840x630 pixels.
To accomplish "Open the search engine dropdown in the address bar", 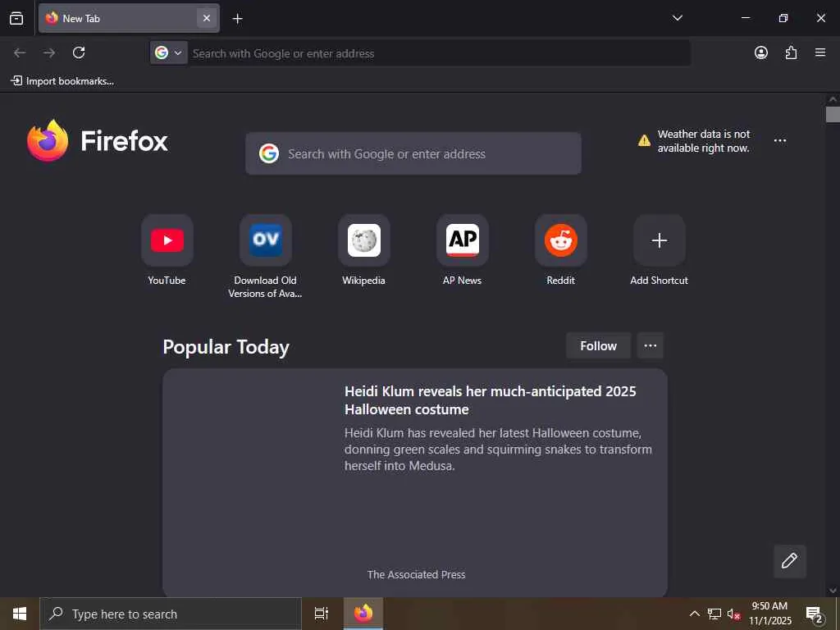I will pos(169,52).
